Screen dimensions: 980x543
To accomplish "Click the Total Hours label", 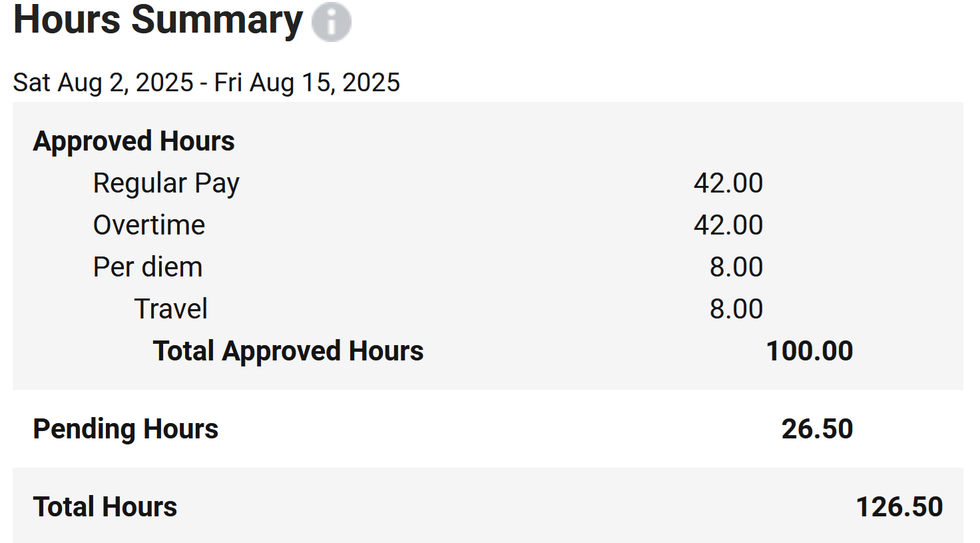I will 105,507.
